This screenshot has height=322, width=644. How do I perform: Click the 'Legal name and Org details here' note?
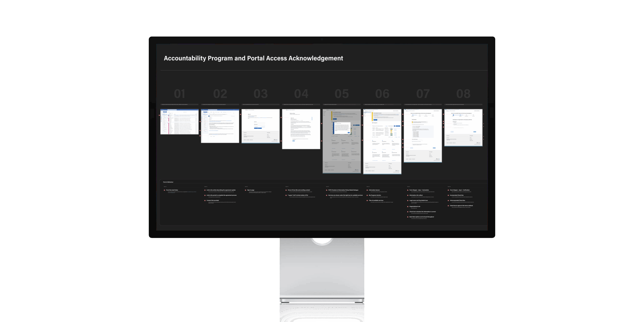419,200
